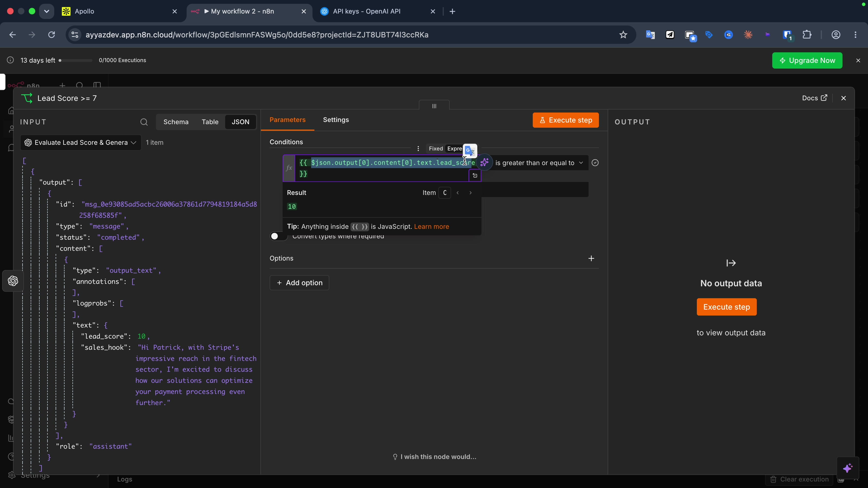Viewport: 868px width, 488px height.
Task: Reload the browser page
Action: [51, 35]
